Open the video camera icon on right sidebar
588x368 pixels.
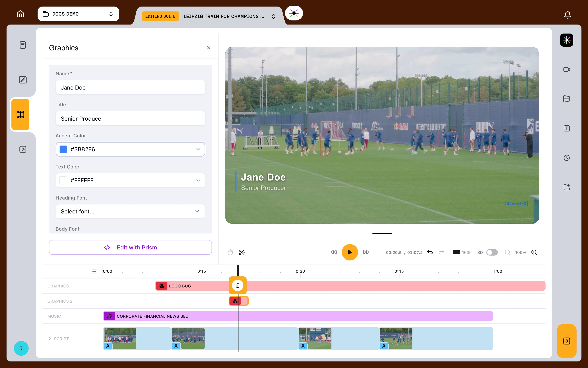click(x=567, y=70)
